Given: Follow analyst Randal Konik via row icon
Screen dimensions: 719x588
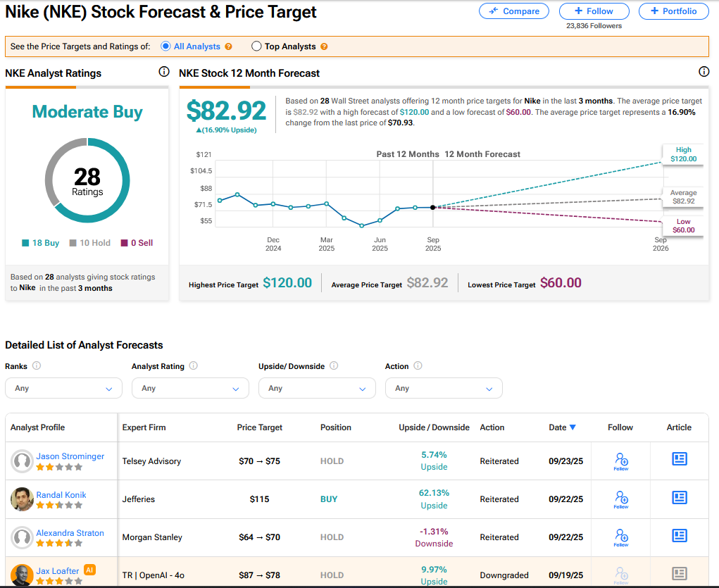Looking at the screenshot, I should tap(621, 499).
